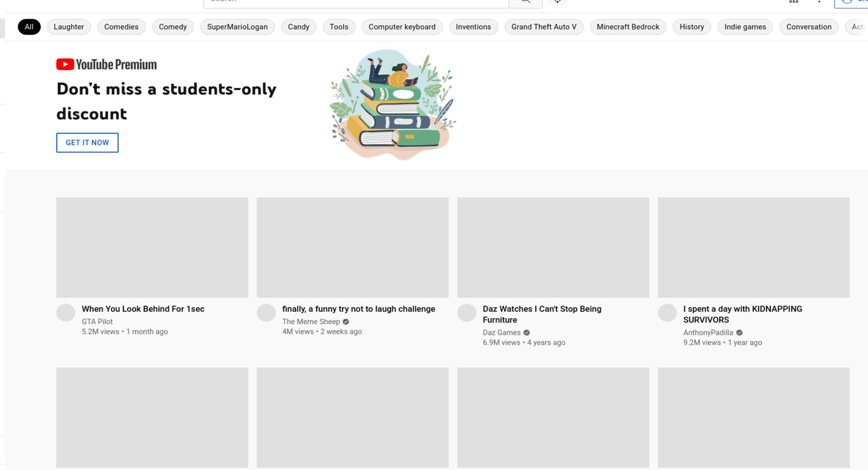Screen dimensions: 868x470
Task: Open The Meme Sheep channel avatar
Action: 266,312
